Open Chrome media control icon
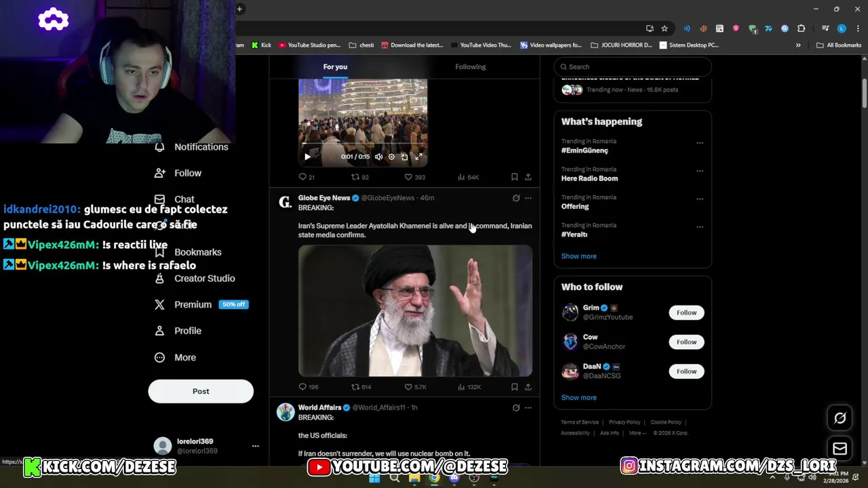This screenshot has height=488, width=868. pyautogui.click(x=825, y=28)
